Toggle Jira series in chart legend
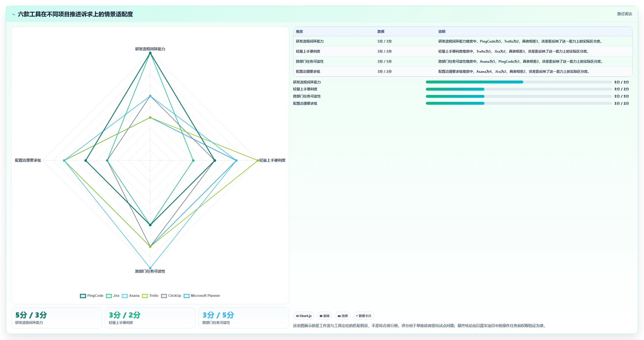This screenshot has height=340, width=644. [x=113, y=296]
